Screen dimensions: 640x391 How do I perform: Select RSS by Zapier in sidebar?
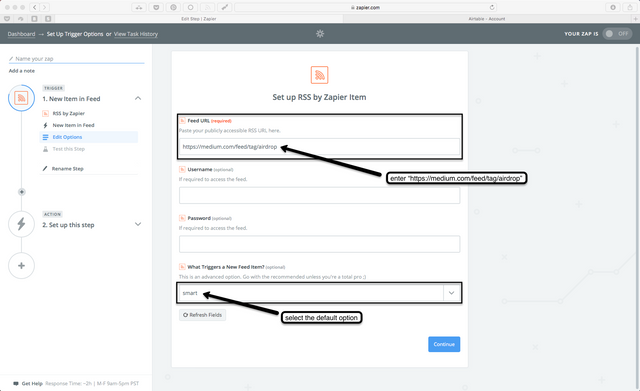(69, 113)
